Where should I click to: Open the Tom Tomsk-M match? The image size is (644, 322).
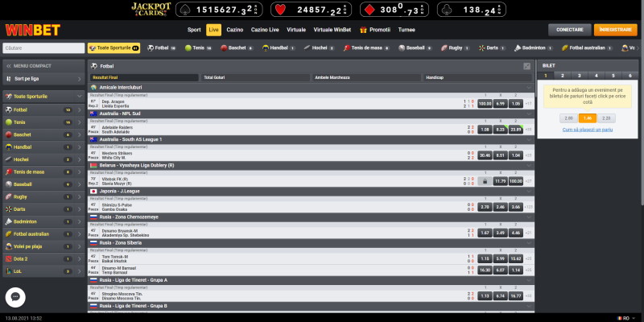click(115, 258)
